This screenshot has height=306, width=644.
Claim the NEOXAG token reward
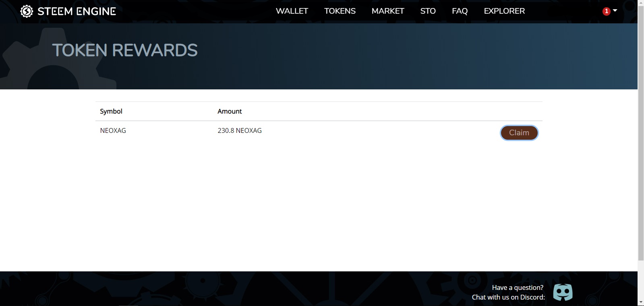point(519,133)
